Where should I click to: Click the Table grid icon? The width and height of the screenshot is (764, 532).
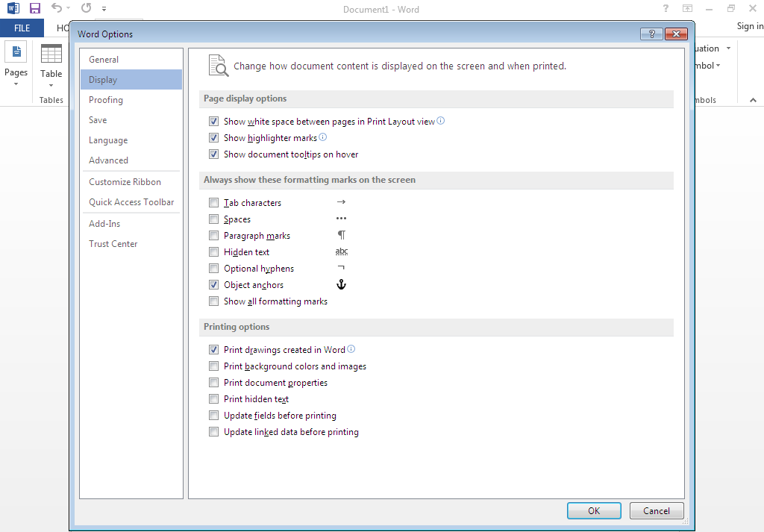tap(51, 54)
